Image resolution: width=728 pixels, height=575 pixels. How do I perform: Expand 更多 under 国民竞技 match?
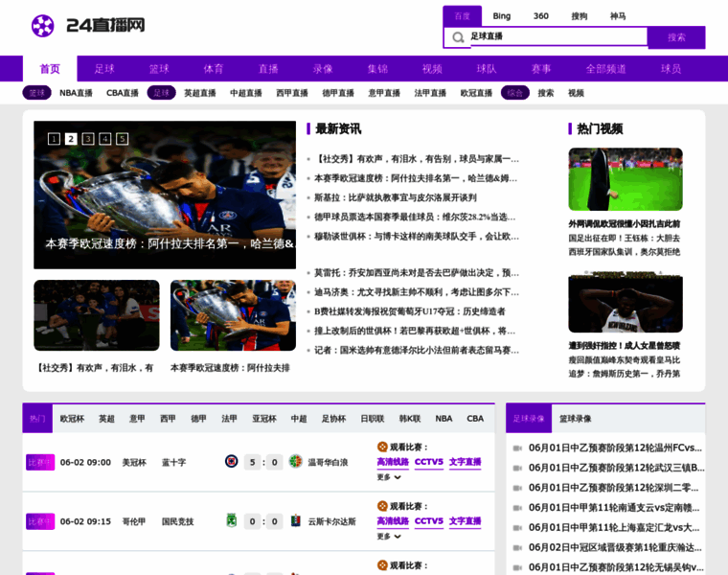pyautogui.click(x=389, y=537)
